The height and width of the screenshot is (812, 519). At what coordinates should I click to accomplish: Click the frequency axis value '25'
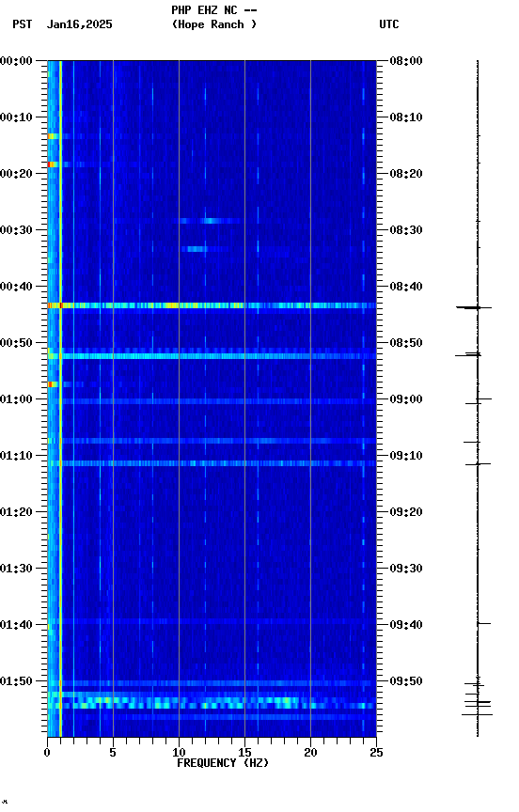tap(376, 753)
